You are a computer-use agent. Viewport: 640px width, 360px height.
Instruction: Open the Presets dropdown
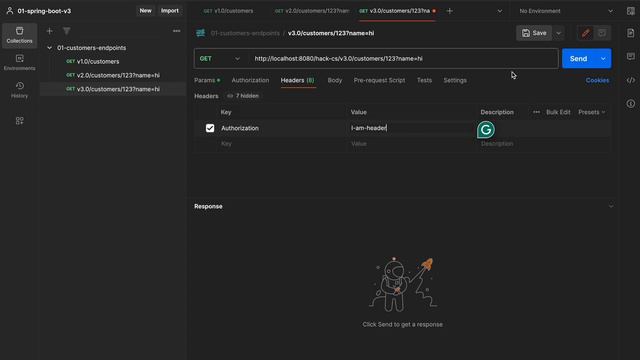[x=592, y=112]
